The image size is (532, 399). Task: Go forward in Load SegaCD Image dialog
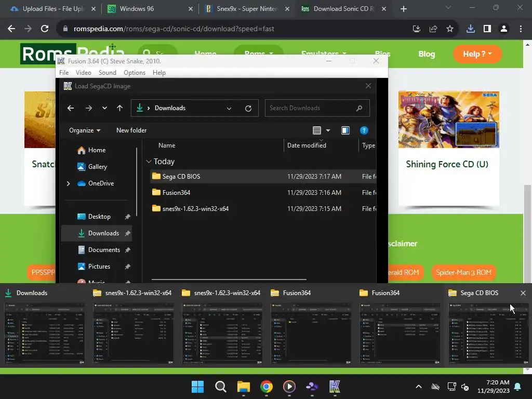pos(88,108)
